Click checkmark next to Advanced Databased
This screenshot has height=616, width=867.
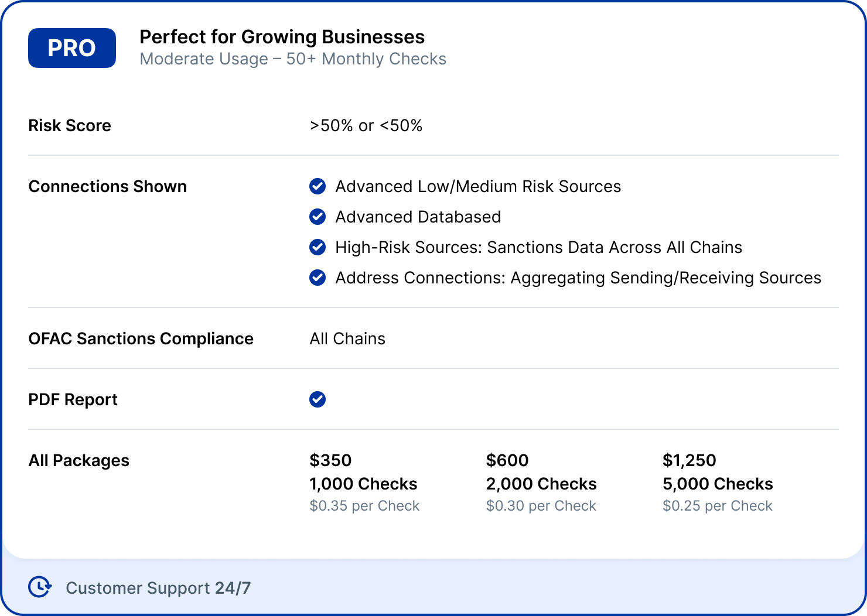[x=318, y=217]
